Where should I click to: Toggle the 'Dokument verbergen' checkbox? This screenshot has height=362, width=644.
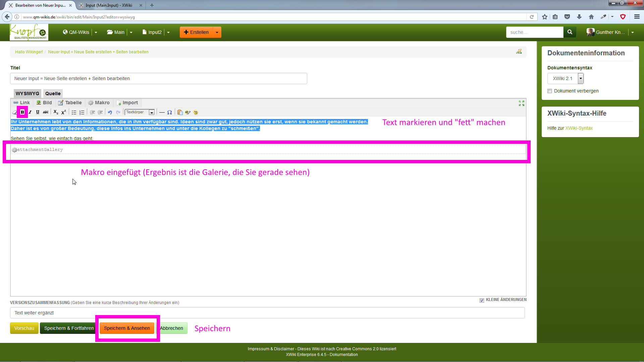549,91
